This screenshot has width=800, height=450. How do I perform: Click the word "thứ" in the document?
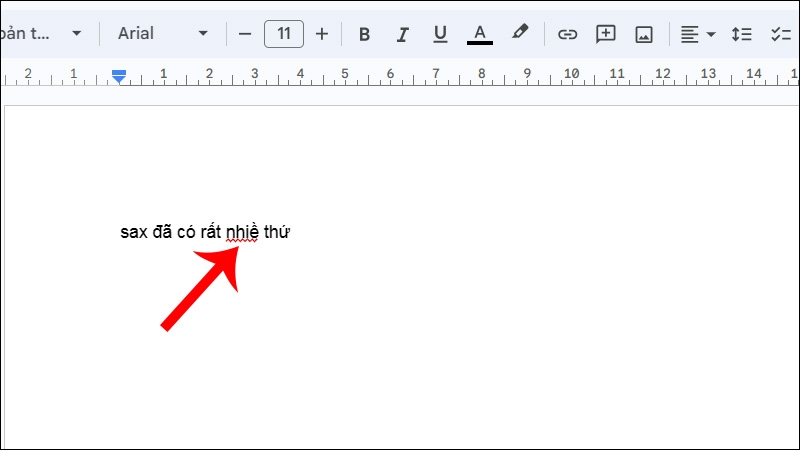pyautogui.click(x=277, y=232)
